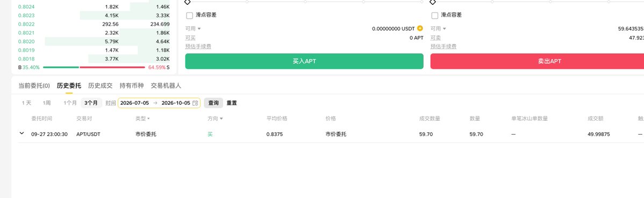Click order book price 0.8024
Viewport: 644px width, 198px height.
[26, 7]
